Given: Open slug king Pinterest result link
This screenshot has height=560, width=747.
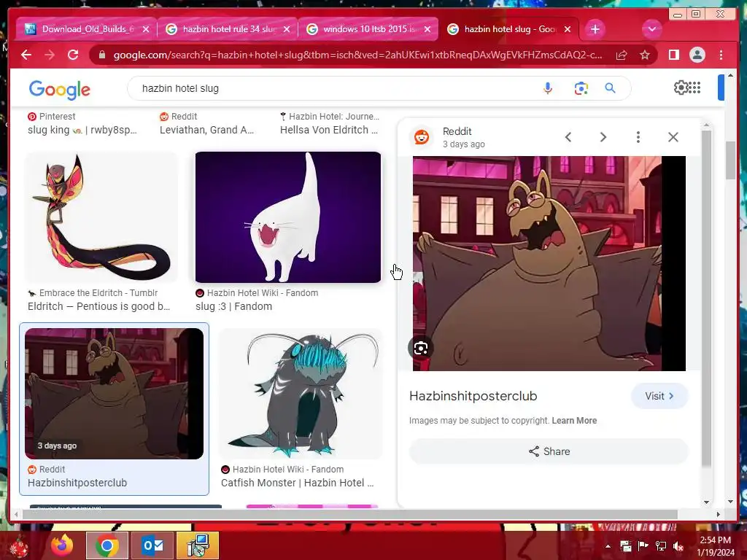Looking at the screenshot, I should pos(82,130).
